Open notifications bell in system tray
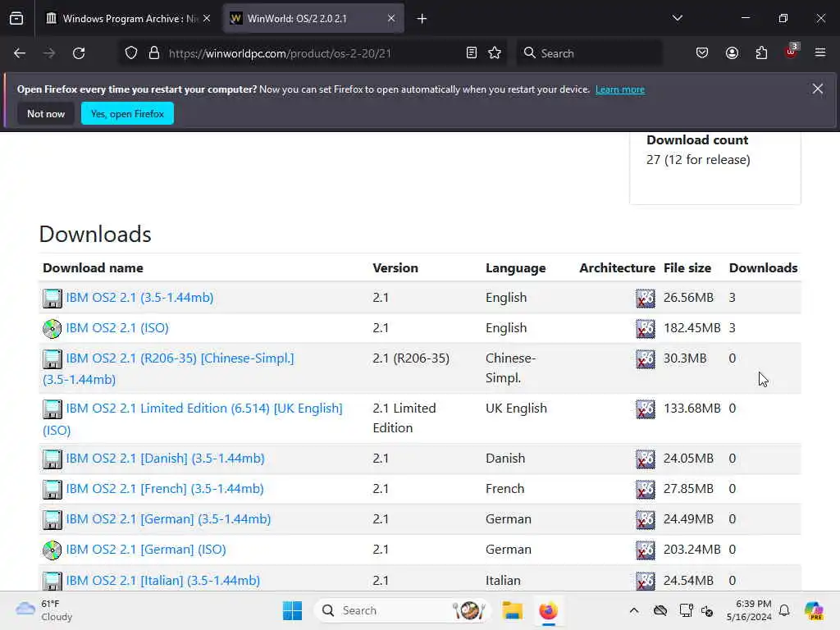The image size is (840, 630). (784, 610)
